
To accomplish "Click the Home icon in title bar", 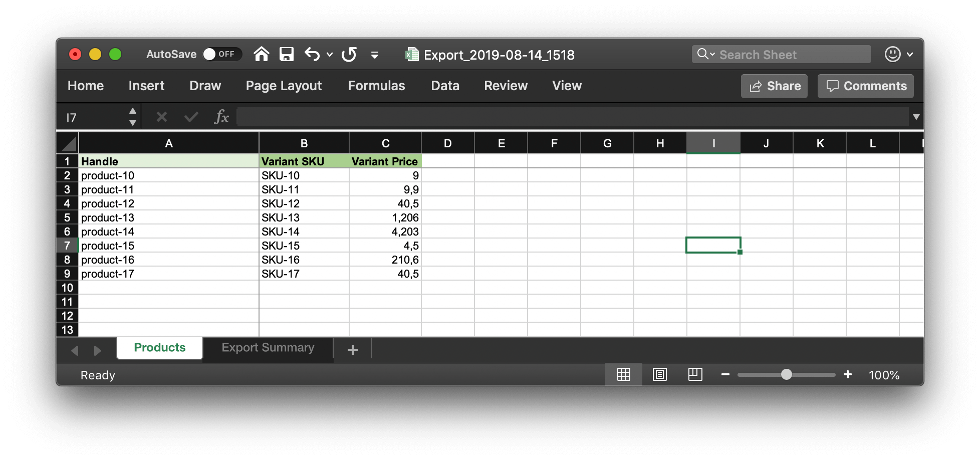I will (x=261, y=54).
